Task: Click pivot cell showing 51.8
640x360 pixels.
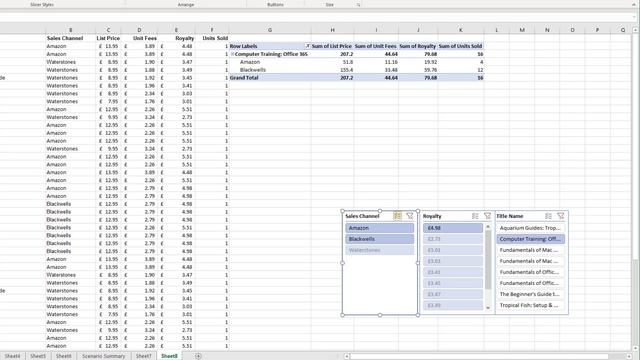Action: [x=333, y=62]
